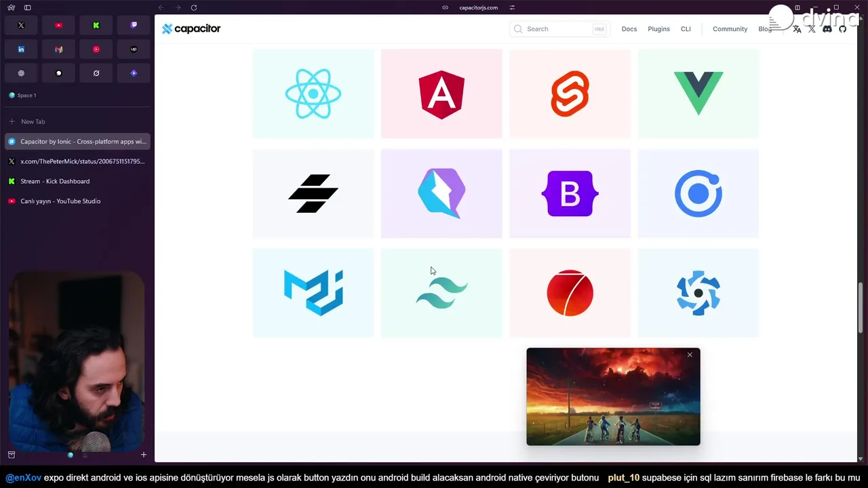Open Capacitor's X profile icon in navbar
Image resolution: width=868 pixels, height=488 pixels.
click(x=812, y=29)
